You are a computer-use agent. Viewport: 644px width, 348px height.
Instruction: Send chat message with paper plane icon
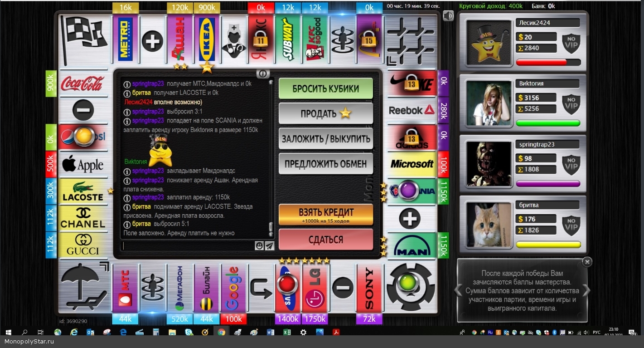click(x=269, y=246)
